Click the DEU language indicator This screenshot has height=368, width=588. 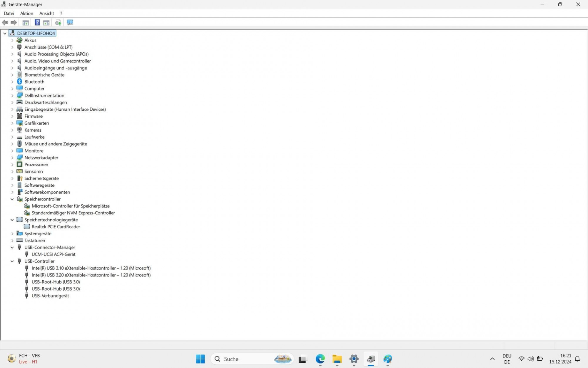(507, 359)
